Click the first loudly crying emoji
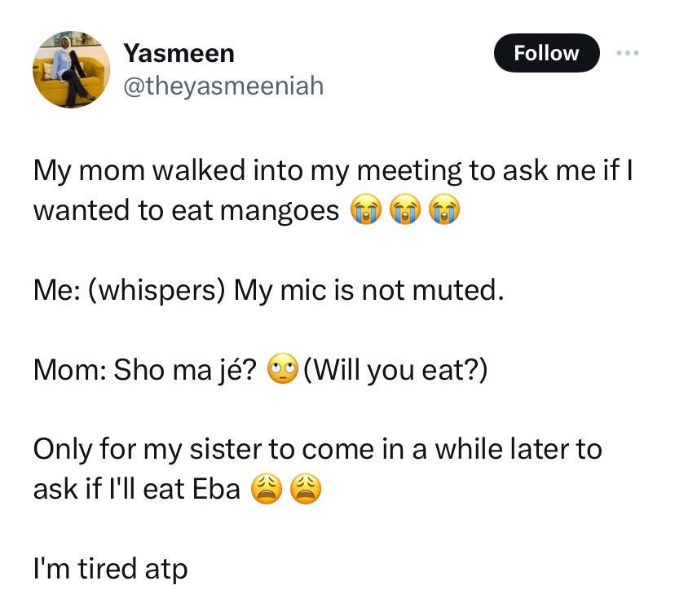 [x=366, y=210]
